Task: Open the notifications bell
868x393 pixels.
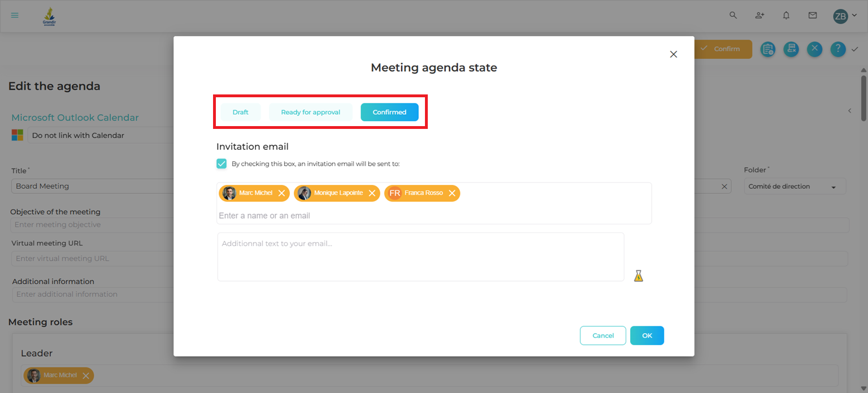Action: point(786,15)
